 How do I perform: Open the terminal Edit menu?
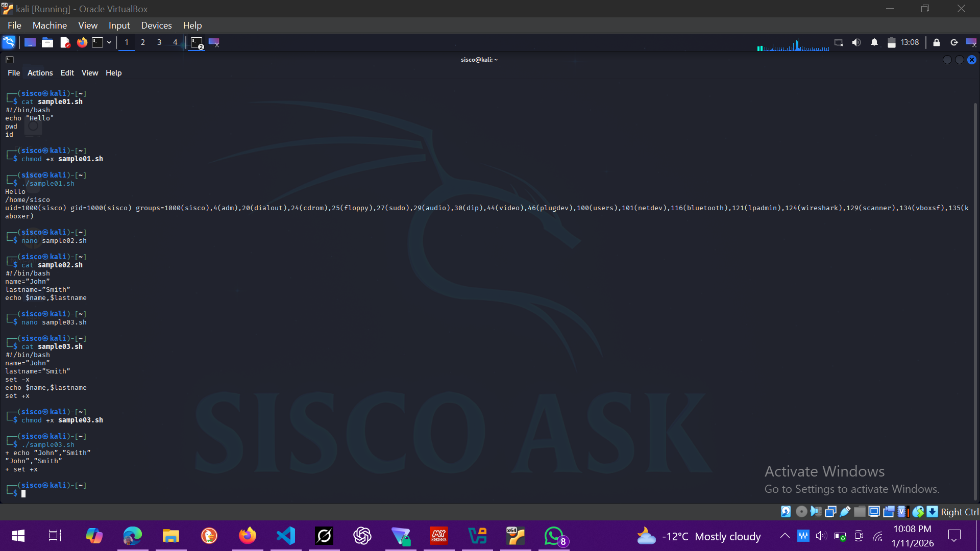[67, 73]
